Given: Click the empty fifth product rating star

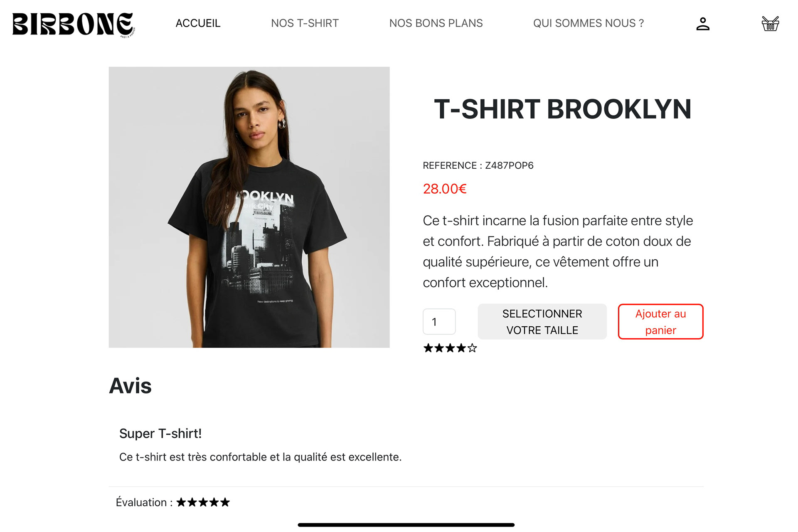Looking at the screenshot, I should [472, 348].
